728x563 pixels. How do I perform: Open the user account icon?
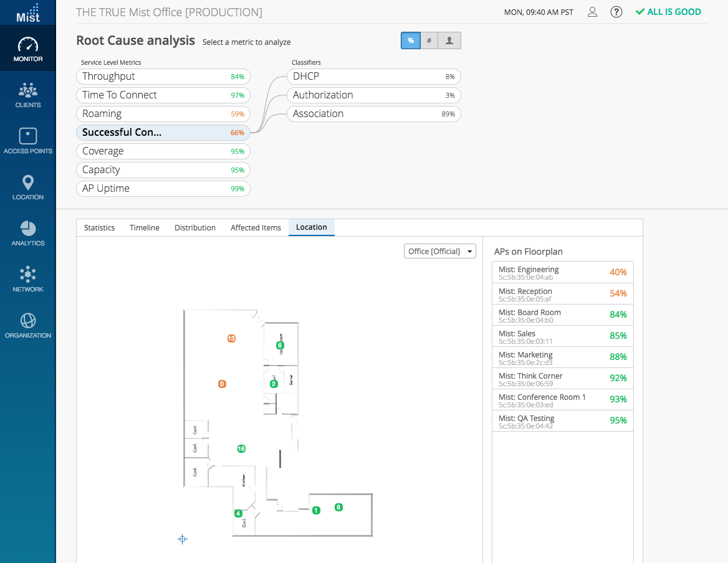(x=593, y=12)
